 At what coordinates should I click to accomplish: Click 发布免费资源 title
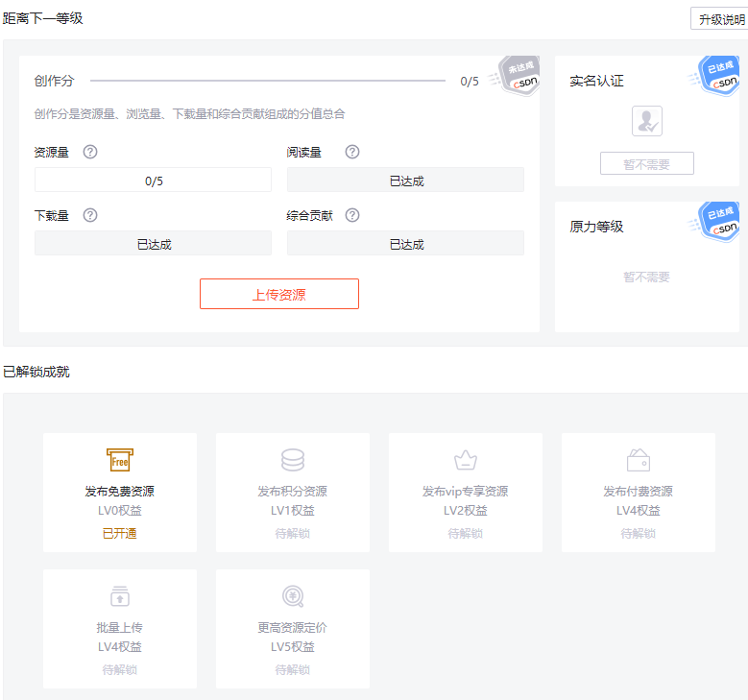click(x=120, y=491)
